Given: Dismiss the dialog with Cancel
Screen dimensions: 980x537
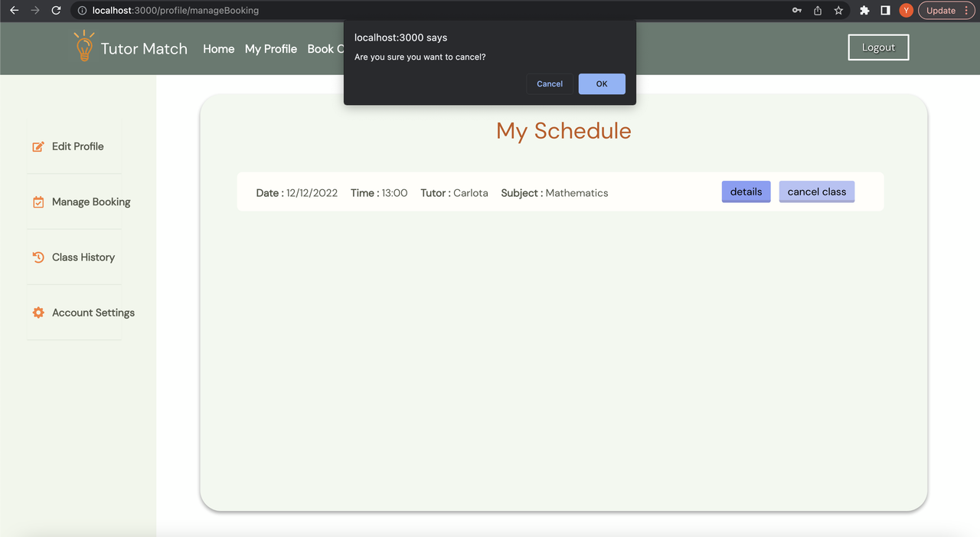Looking at the screenshot, I should [x=549, y=83].
